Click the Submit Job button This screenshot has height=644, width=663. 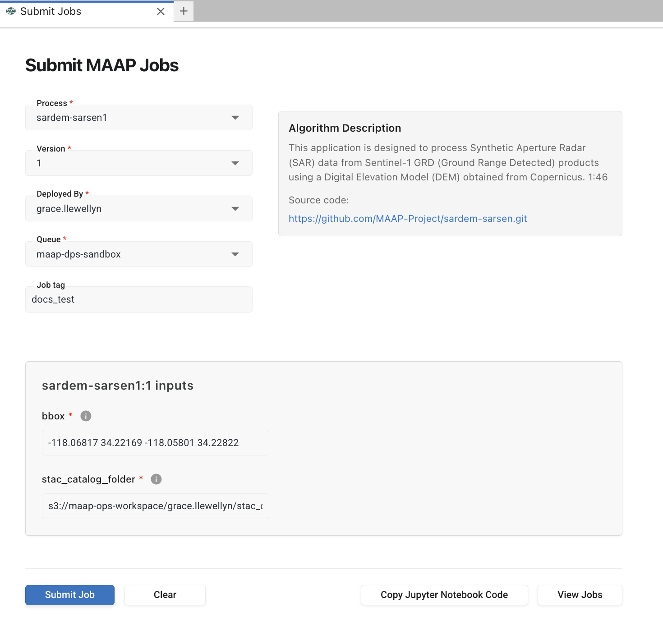[x=70, y=595]
